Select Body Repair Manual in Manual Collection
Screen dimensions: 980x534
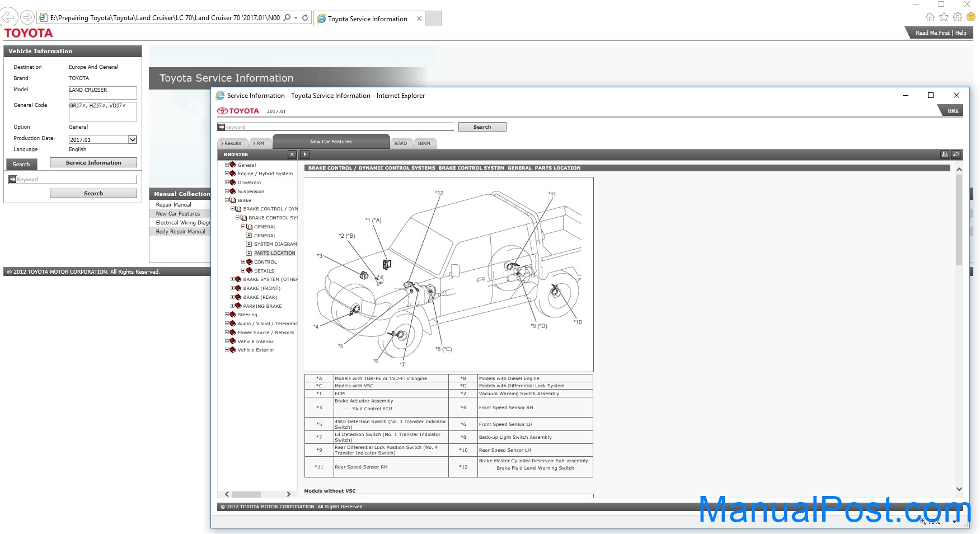181,232
